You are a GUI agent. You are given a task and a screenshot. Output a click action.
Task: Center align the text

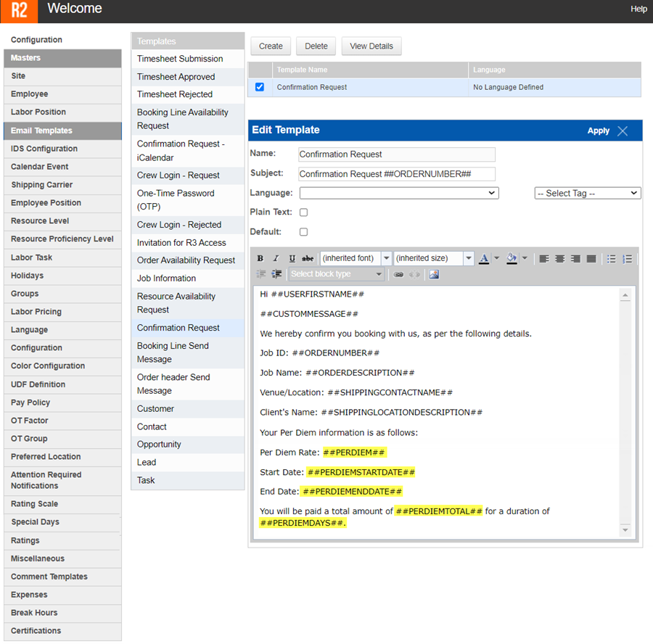coord(559,259)
